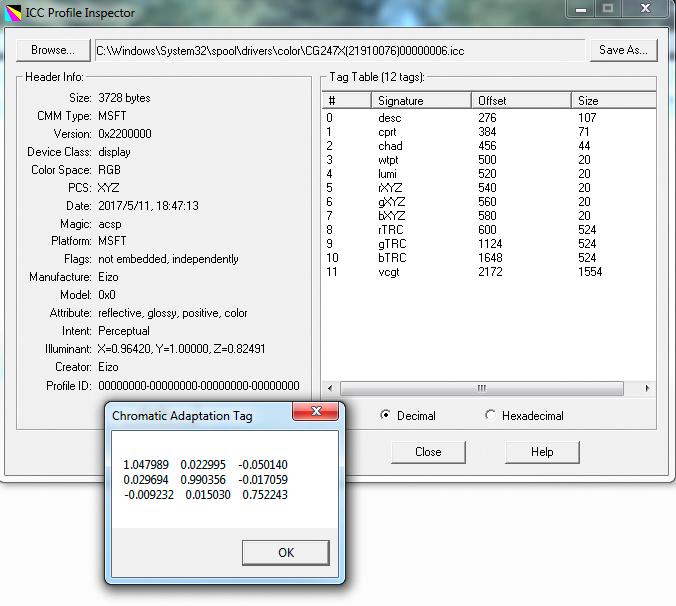Image resolution: width=676 pixels, height=606 pixels.
Task: Click the tag table horizontal scrollbar thumb
Action: [482, 388]
